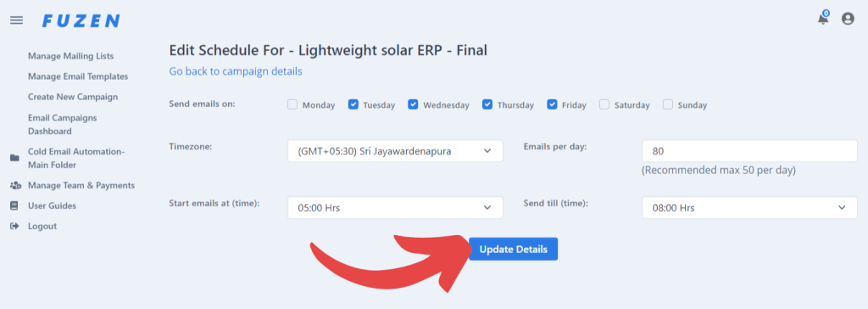Click the team icon beside Manage Team & Payments
This screenshot has height=309, width=868.
[15, 185]
